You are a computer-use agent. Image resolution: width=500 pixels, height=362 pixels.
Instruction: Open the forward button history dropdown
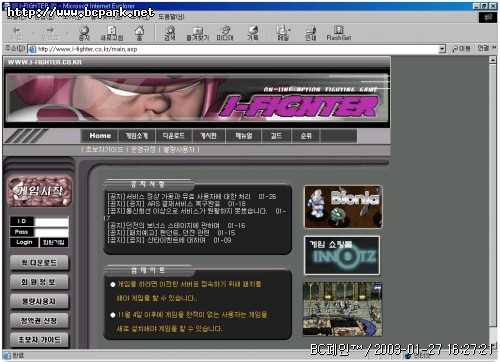click(x=68, y=34)
